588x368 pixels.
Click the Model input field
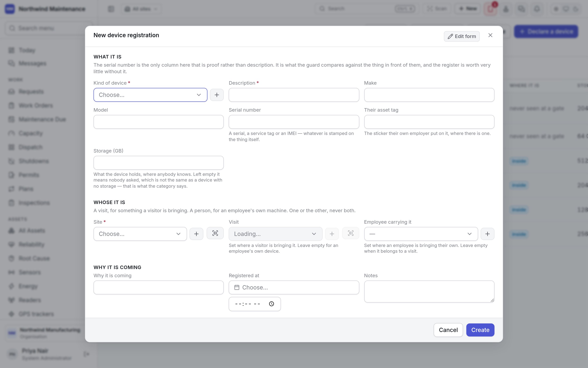click(158, 122)
